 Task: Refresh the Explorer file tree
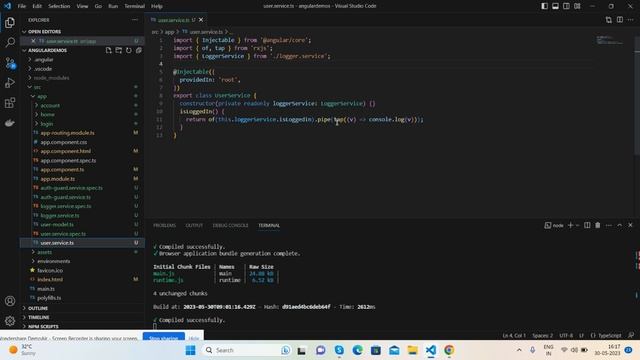point(129,50)
